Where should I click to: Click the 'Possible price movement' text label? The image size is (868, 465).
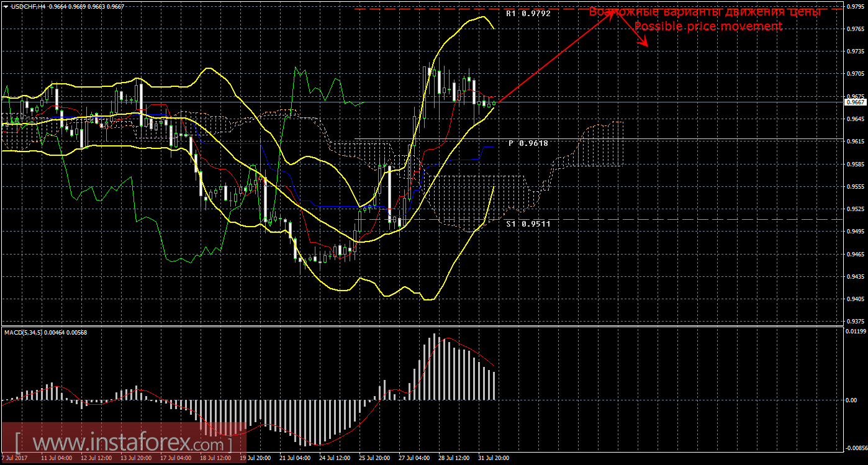pos(708,27)
